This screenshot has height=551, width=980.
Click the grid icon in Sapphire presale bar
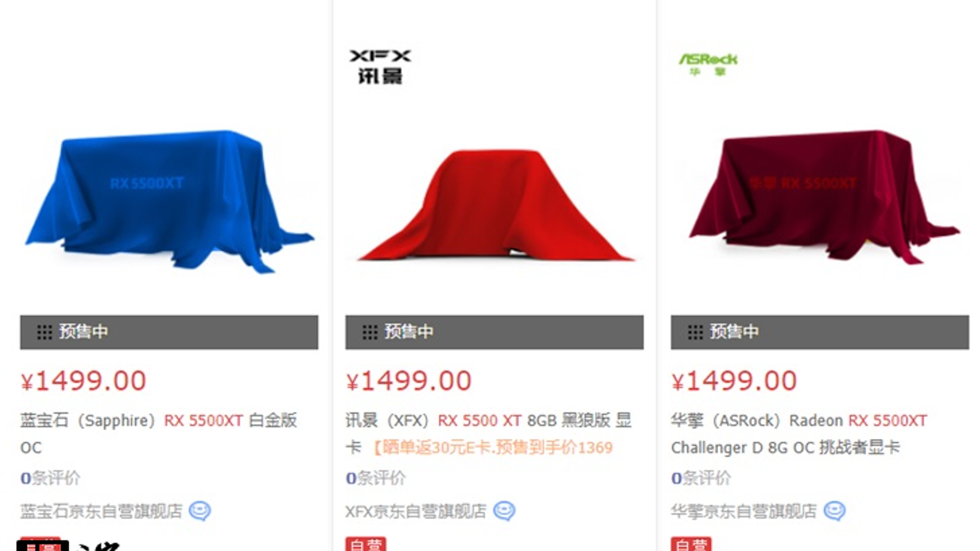(x=44, y=332)
